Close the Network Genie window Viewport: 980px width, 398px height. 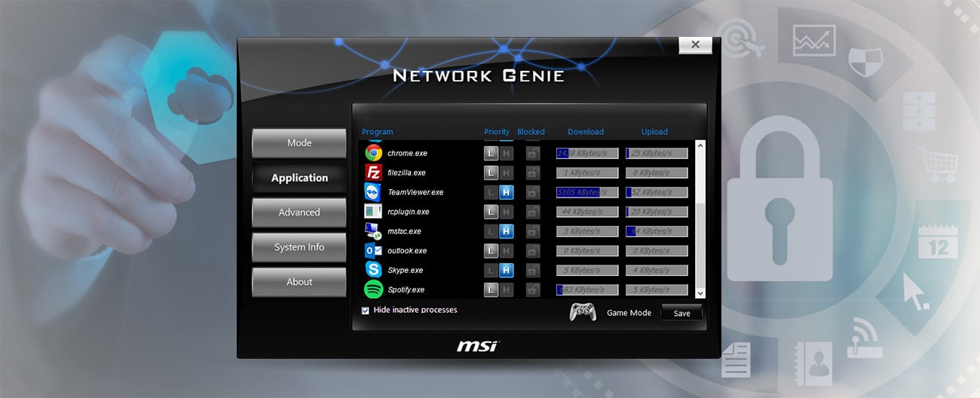coord(695,44)
